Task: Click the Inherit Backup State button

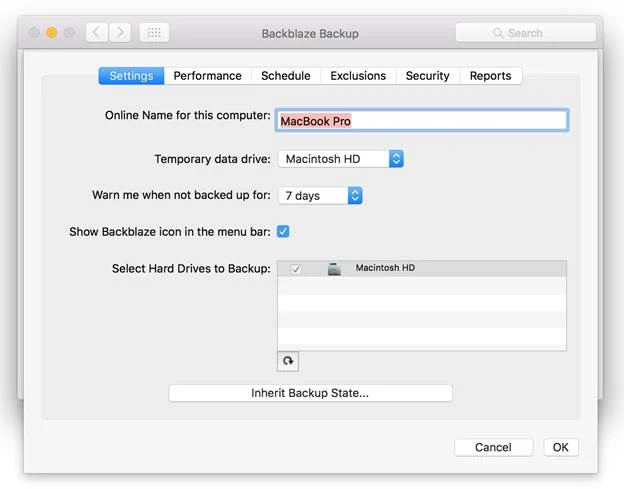Action: click(x=310, y=393)
